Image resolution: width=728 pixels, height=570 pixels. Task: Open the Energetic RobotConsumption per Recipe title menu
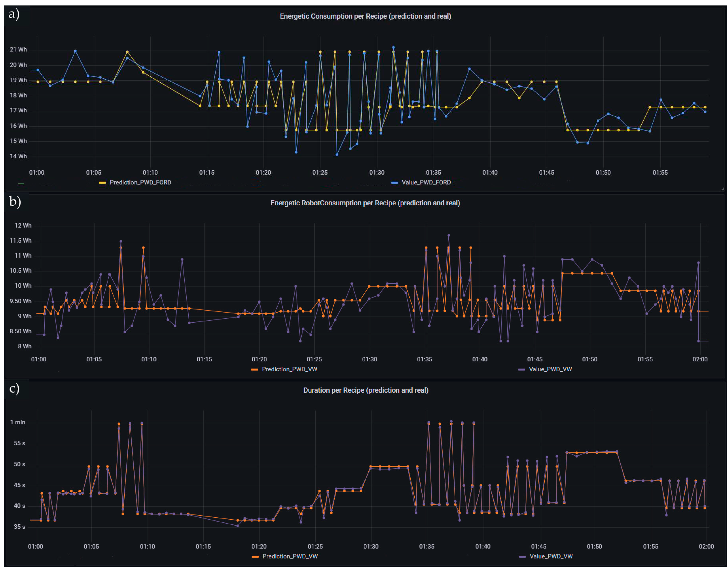pos(365,203)
